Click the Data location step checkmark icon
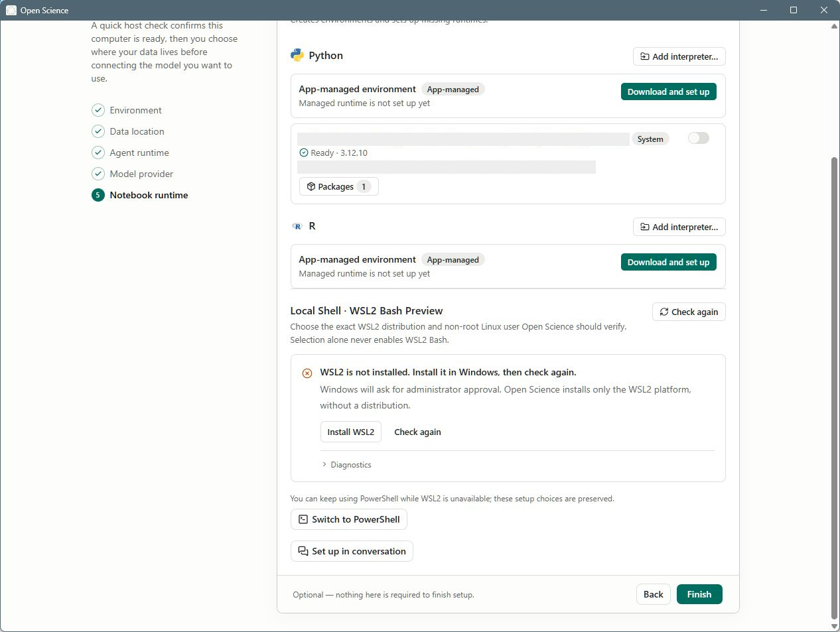 coord(98,131)
